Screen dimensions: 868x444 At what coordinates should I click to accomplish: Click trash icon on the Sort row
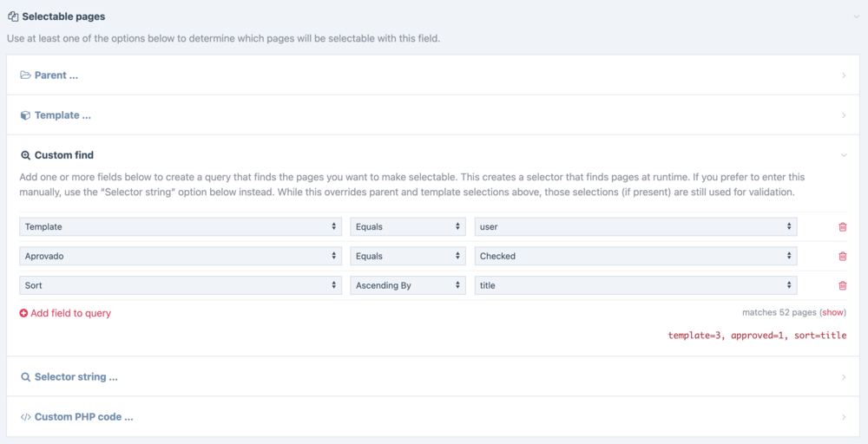click(842, 285)
